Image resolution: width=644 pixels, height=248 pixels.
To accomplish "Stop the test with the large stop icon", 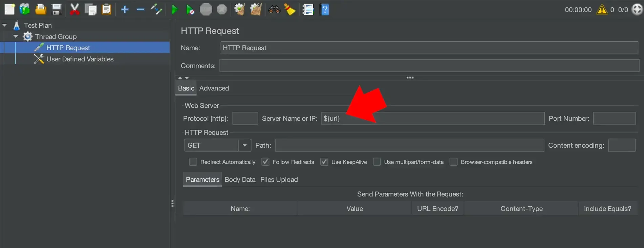I will point(206,9).
